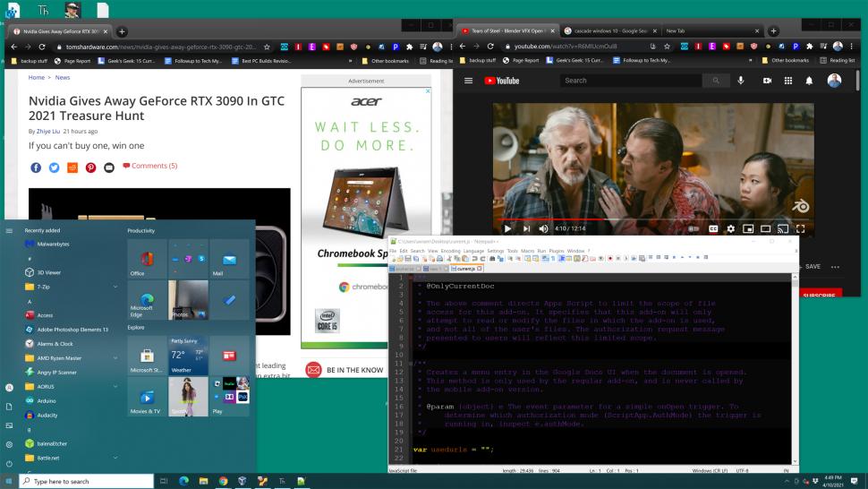Open a new tab in the Nvidia article browser
This screenshot has height=489, width=868.
click(x=122, y=31)
